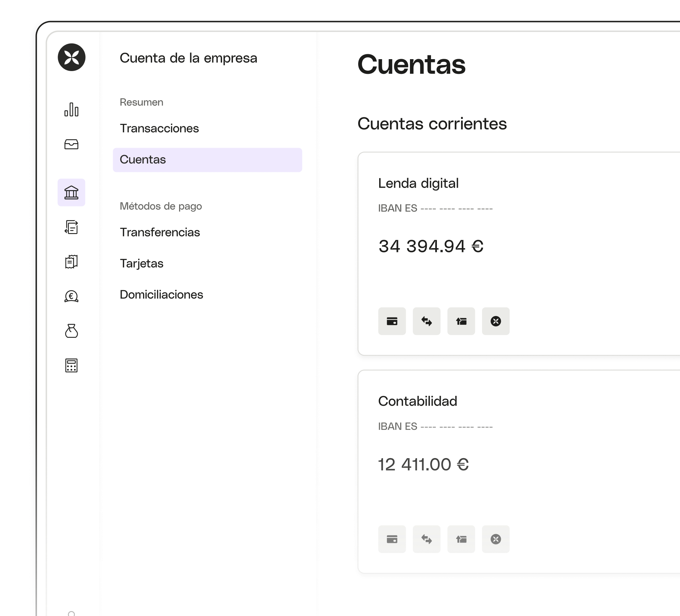Click transfer arrows icon on Lenda digital account
The height and width of the screenshot is (616, 680).
[427, 321]
